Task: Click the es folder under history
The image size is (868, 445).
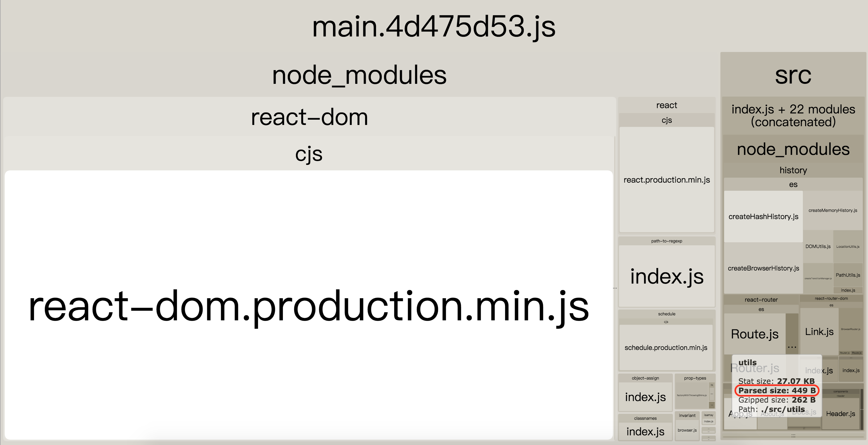Action: point(793,184)
